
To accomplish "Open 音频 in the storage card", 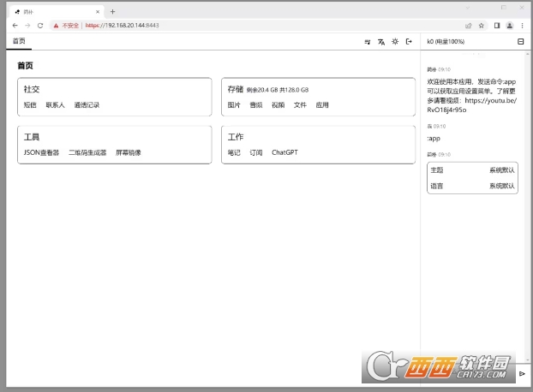I will click(256, 105).
